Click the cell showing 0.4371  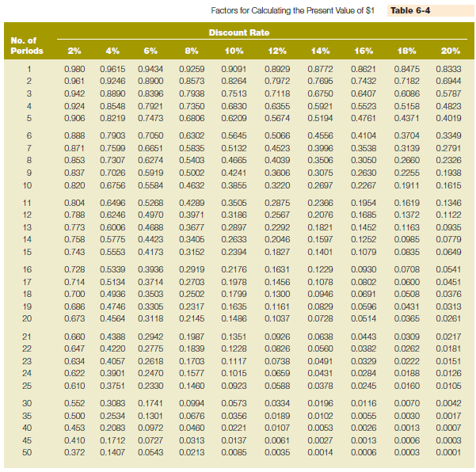[x=407, y=118]
